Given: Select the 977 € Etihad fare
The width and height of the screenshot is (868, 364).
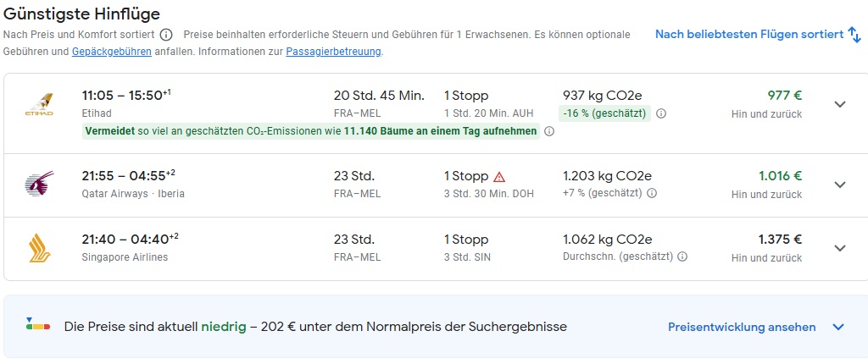Looking at the screenshot, I should pos(784,95).
